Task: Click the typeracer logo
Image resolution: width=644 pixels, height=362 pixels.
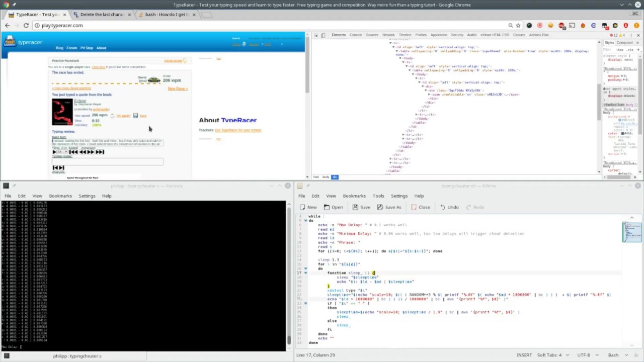Action: [23, 42]
